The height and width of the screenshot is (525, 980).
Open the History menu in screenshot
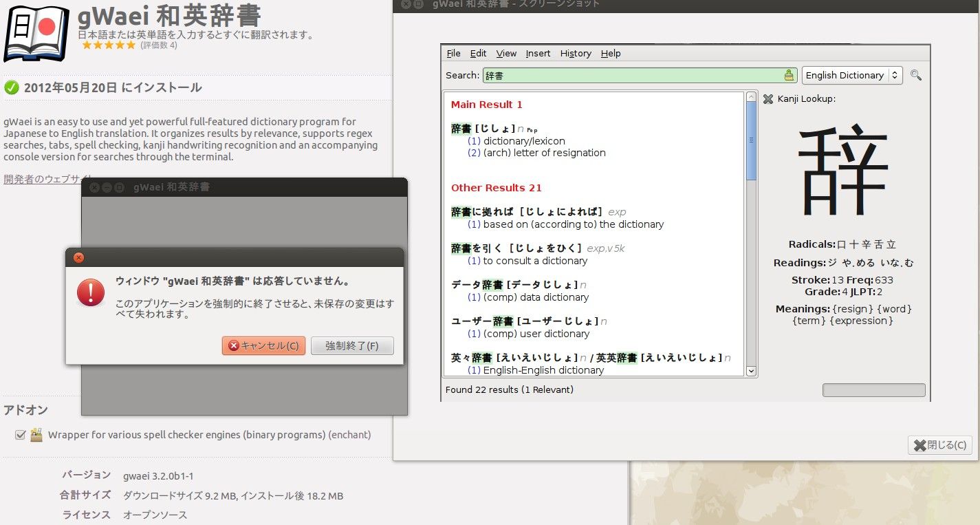(576, 53)
